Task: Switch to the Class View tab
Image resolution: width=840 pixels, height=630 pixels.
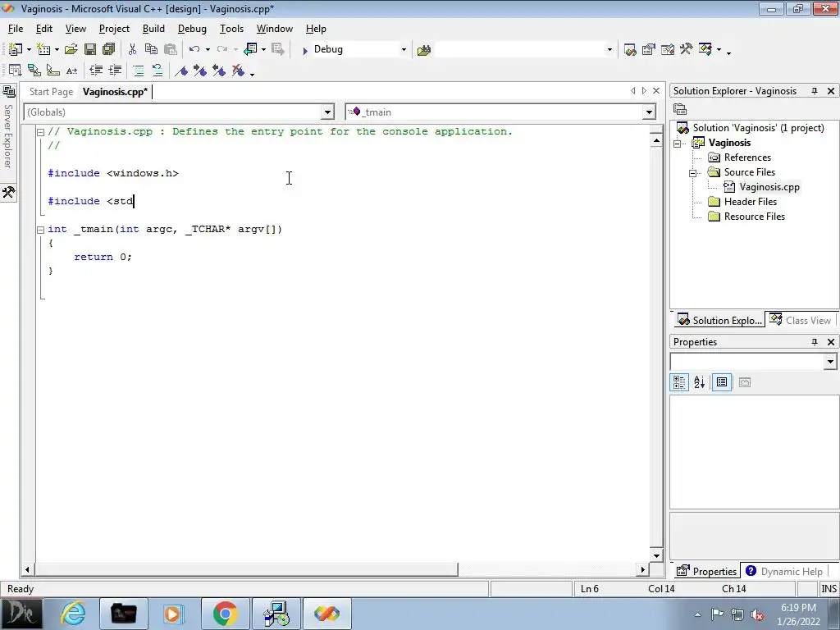Action: coord(800,321)
